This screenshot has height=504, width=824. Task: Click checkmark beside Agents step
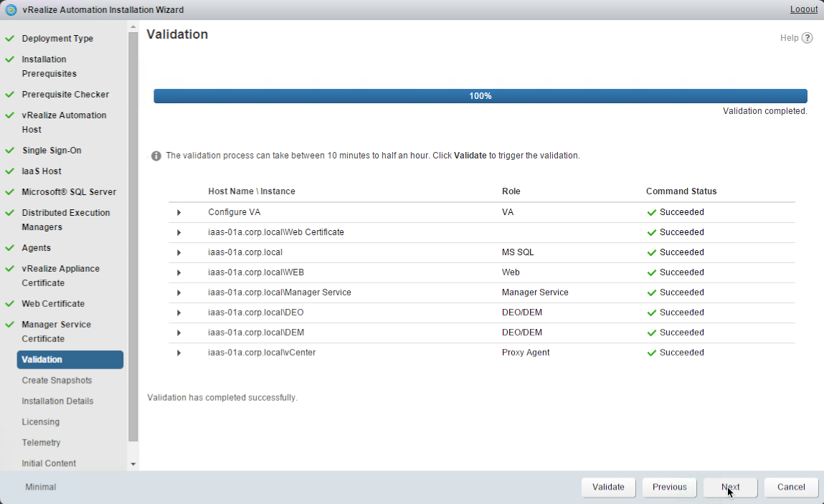point(9,248)
